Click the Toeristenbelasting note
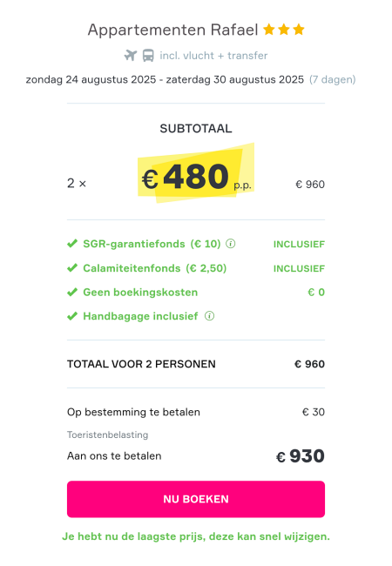392x566 pixels. coord(107,435)
